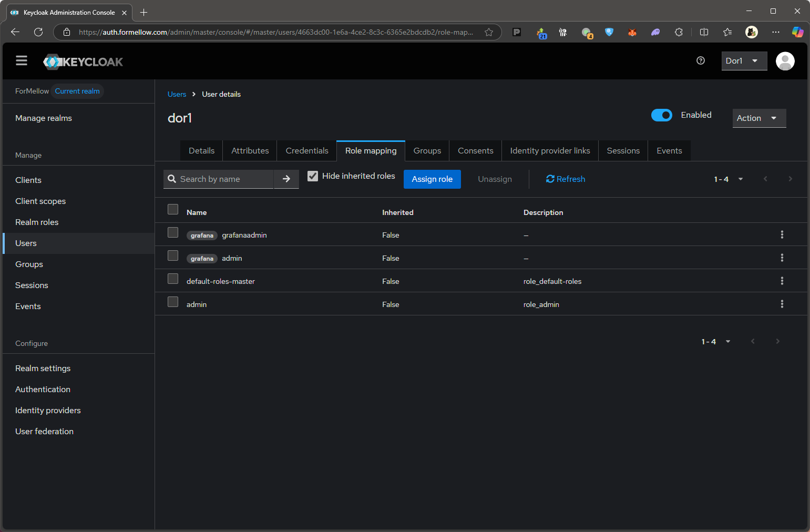The image size is (810, 532).
Task: Open kebab menu for grafana admin row
Action: point(782,258)
